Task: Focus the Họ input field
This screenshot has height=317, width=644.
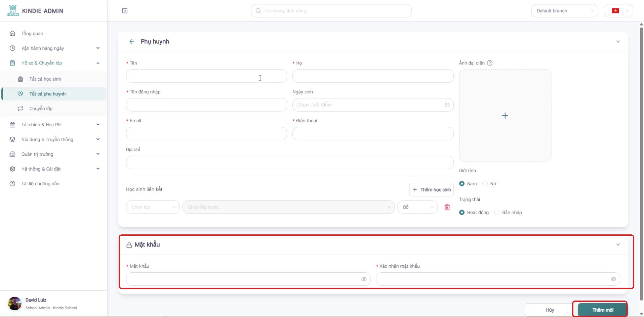Action: (373, 76)
